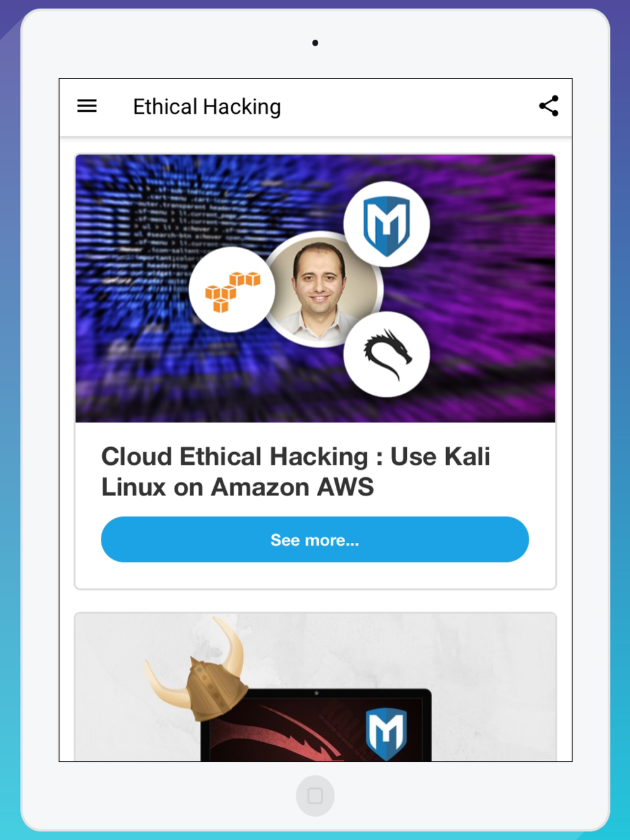Click Metasploit shield on the laptop screen
Screen dimensions: 630x840
point(386,734)
